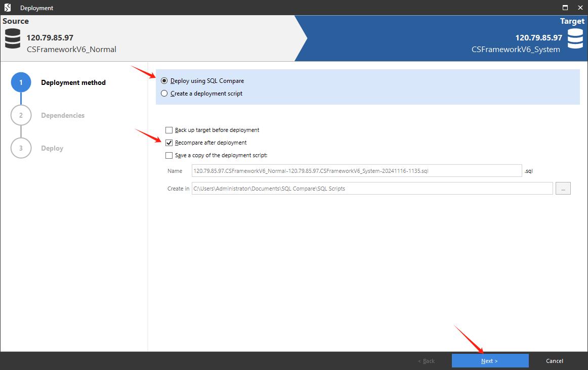Click the Back button
Viewport: 588px width, 370px height.
click(x=426, y=361)
